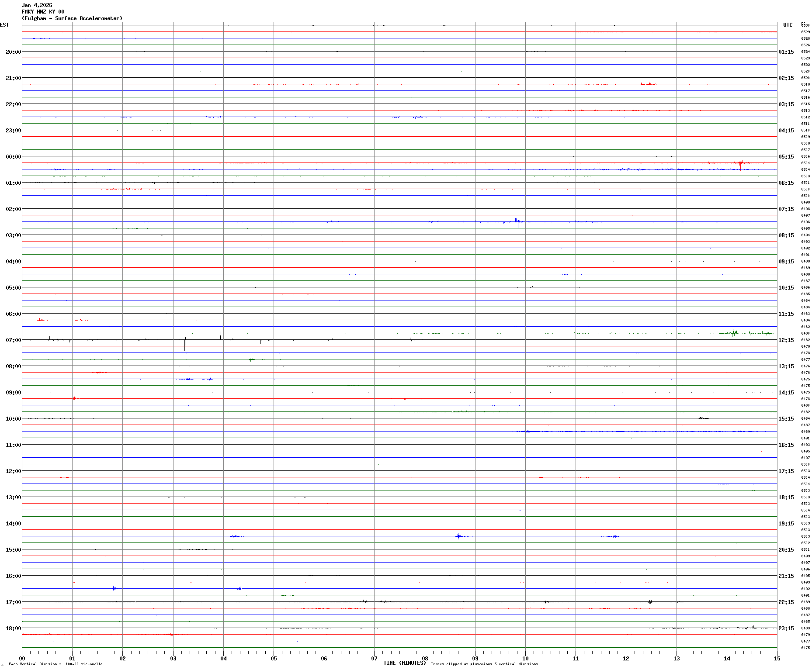Screen dimensions: 812x670
Task: Click the EST timezone label
Action: pos(4,25)
